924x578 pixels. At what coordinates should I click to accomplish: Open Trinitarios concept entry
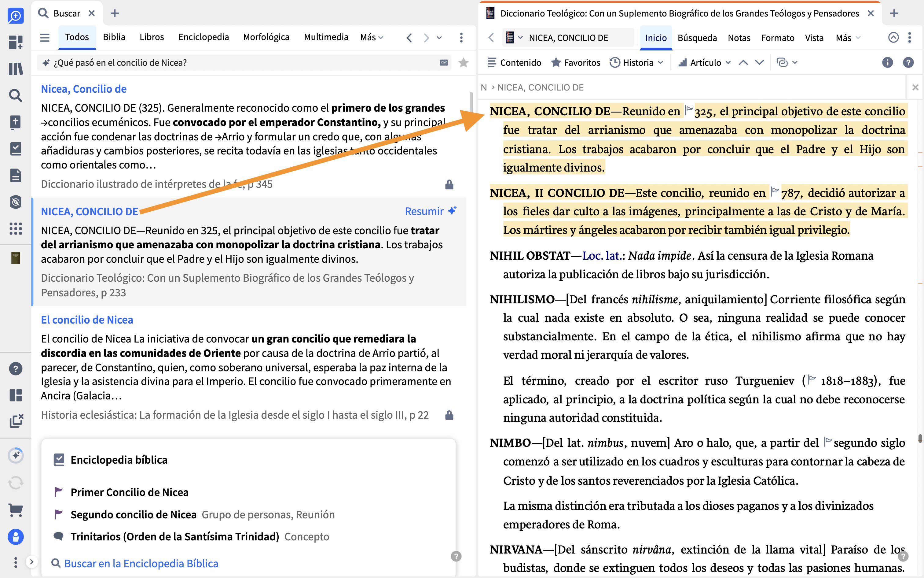(x=175, y=536)
